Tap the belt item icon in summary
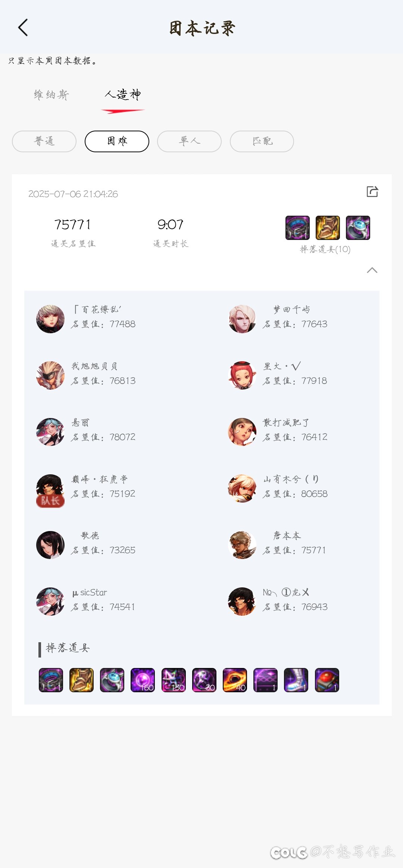This screenshot has height=868, width=403. tap(297, 228)
